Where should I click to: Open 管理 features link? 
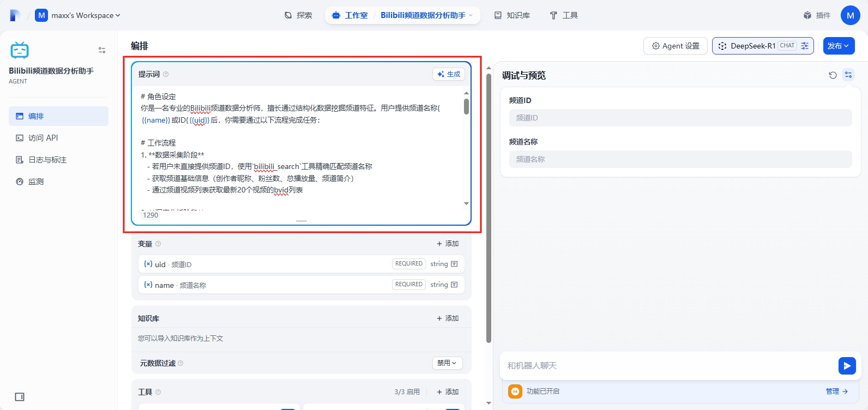837,391
